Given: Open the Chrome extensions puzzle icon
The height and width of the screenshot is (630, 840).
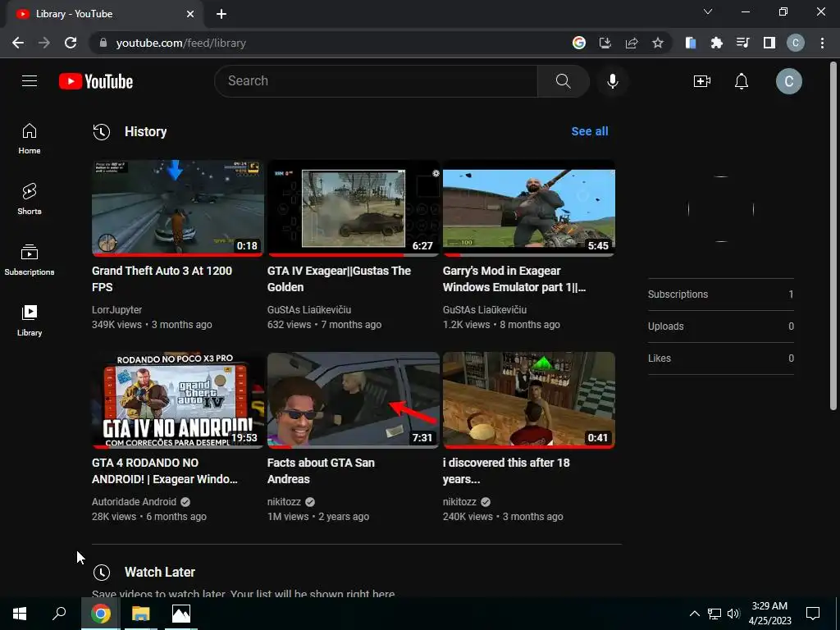Looking at the screenshot, I should 717,43.
